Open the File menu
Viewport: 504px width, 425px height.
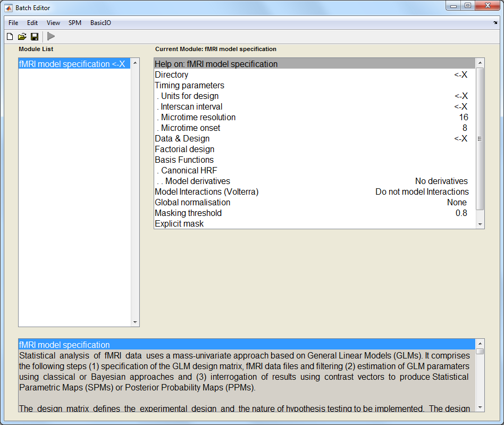tap(13, 23)
